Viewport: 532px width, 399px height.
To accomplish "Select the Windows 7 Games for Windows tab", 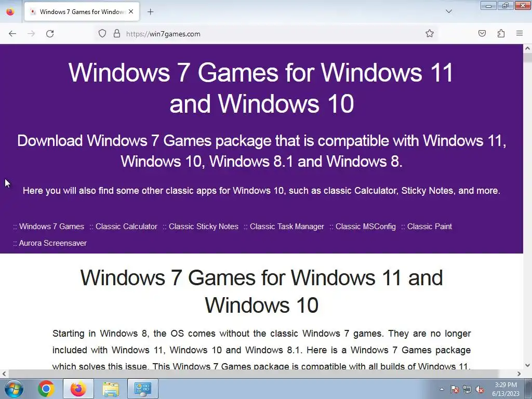I will (82, 11).
